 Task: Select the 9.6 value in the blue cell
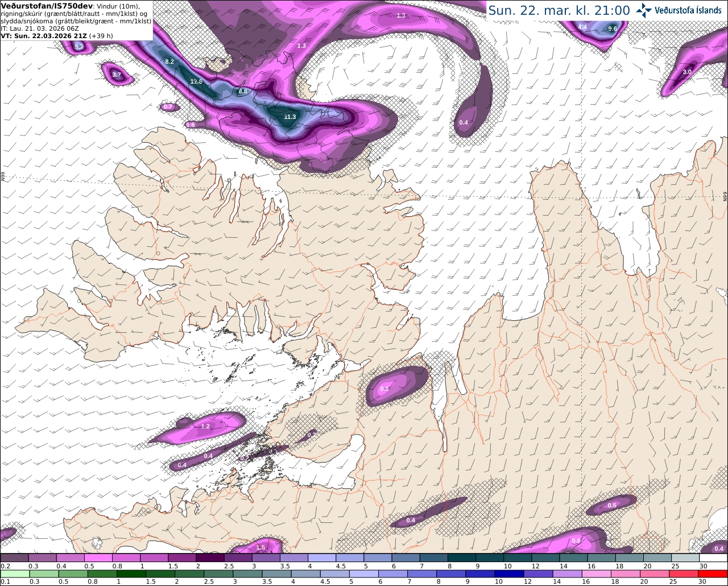613,28
